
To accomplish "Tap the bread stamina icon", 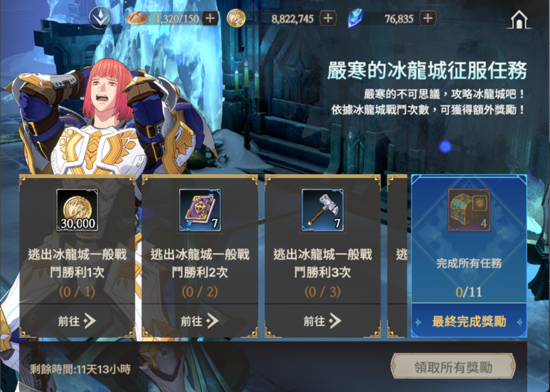I will 136,18.
